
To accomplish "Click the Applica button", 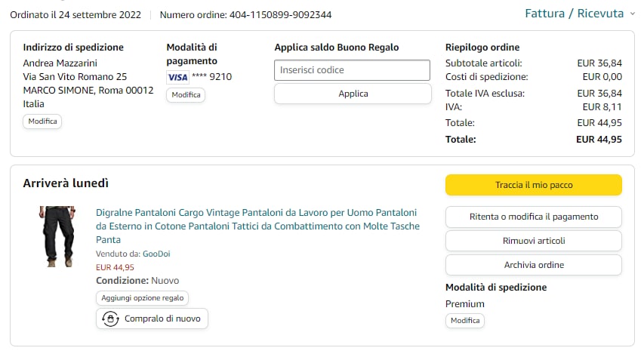I will [x=353, y=94].
